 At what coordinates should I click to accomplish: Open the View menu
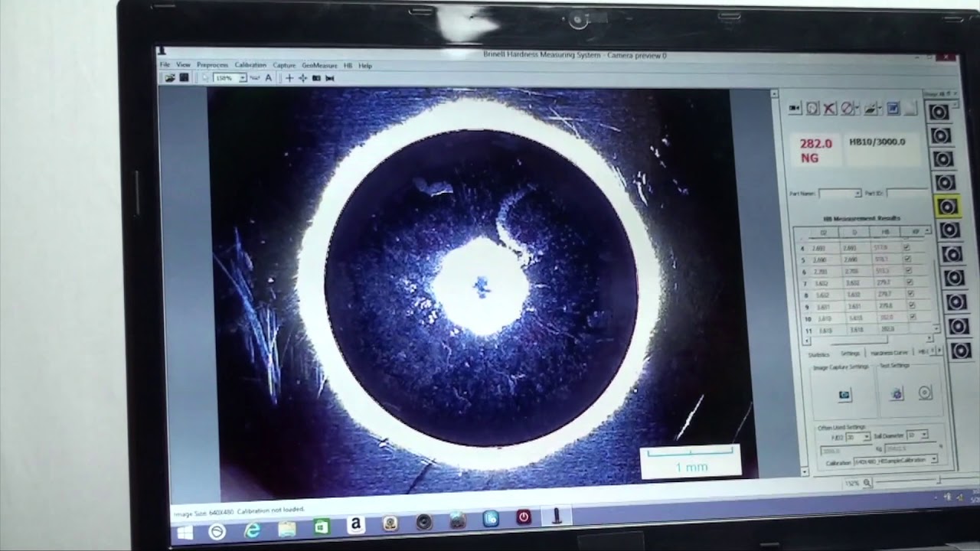pos(183,65)
